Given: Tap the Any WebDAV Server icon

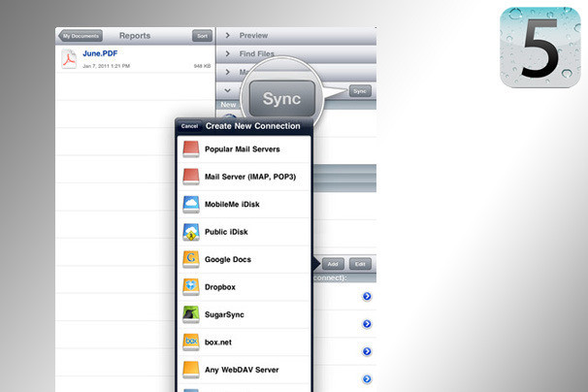Looking at the screenshot, I should point(190,370).
